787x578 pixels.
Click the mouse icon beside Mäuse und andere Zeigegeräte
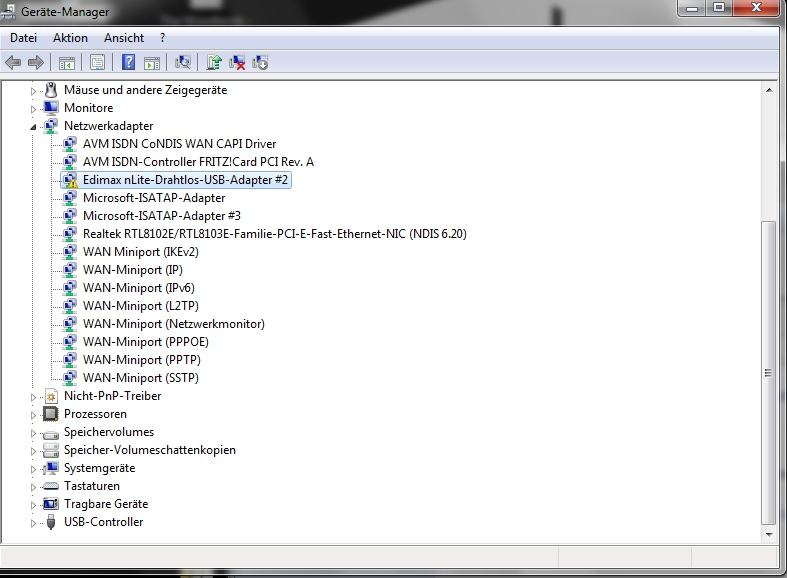point(51,90)
